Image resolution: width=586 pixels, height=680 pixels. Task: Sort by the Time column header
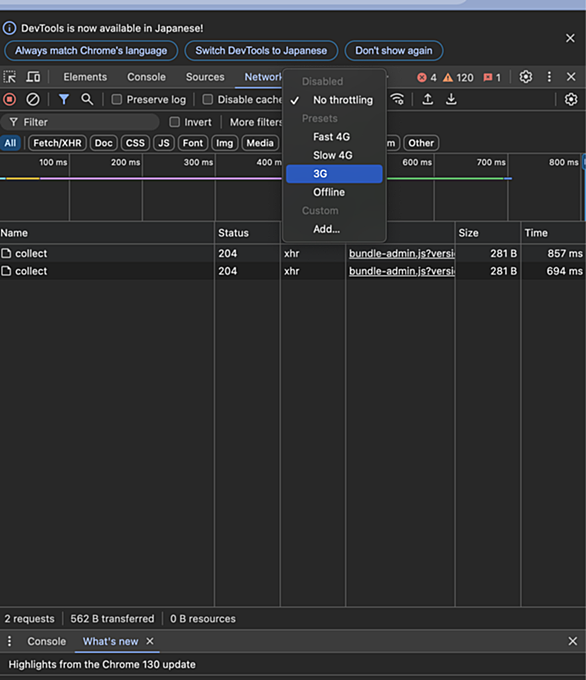tap(553, 233)
